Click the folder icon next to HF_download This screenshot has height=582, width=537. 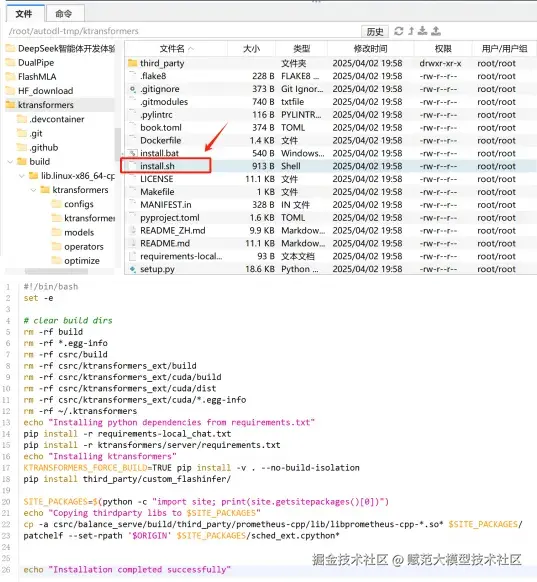tap(10, 91)
